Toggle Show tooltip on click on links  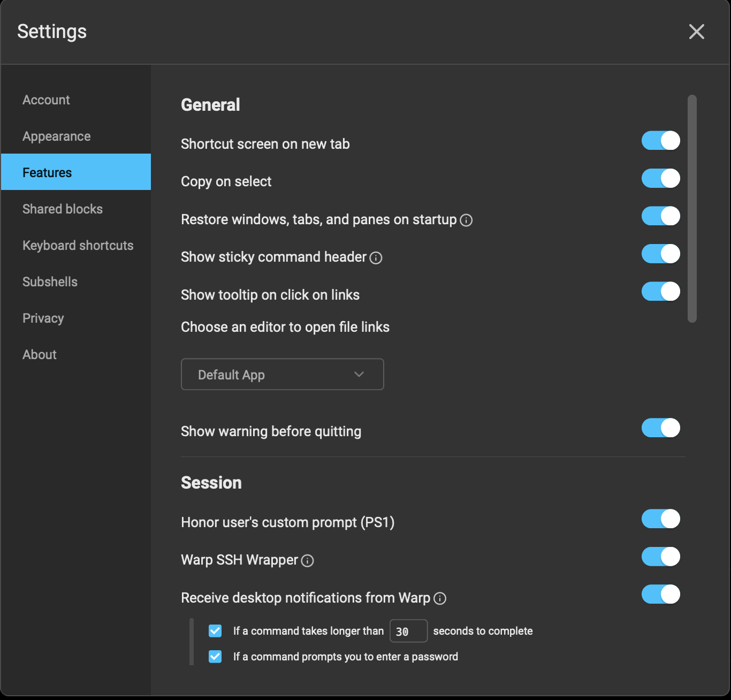(660, 292)
